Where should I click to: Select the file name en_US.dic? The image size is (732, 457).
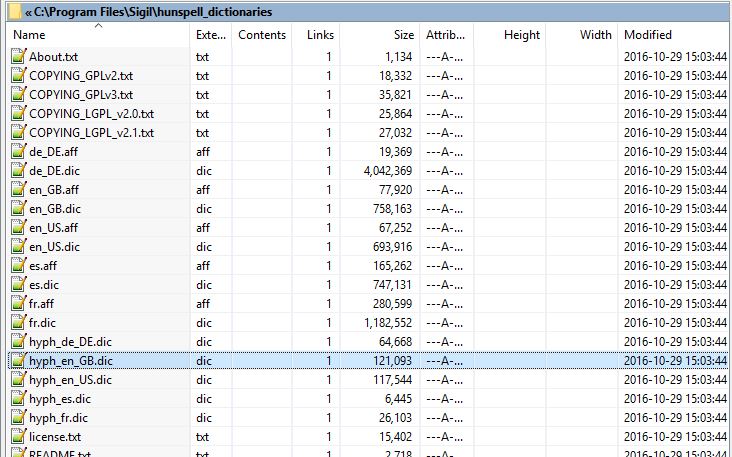point(54,247)
